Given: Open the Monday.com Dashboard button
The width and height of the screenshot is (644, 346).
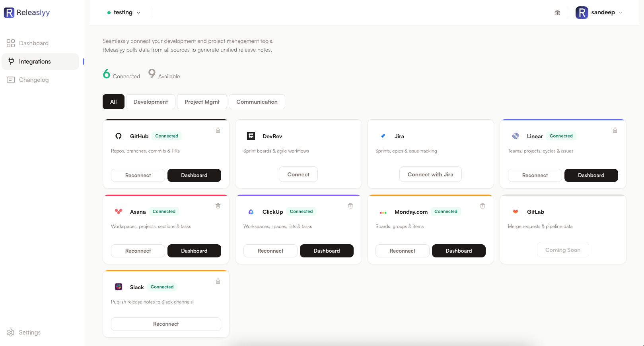Looking at the screenshot, I should click(x=459, y=251).
